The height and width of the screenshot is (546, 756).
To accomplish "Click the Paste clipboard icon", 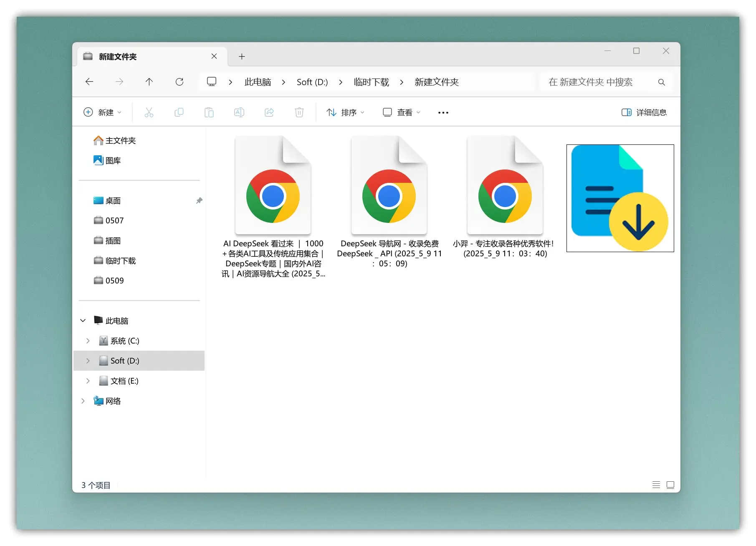I will [209, 112].
